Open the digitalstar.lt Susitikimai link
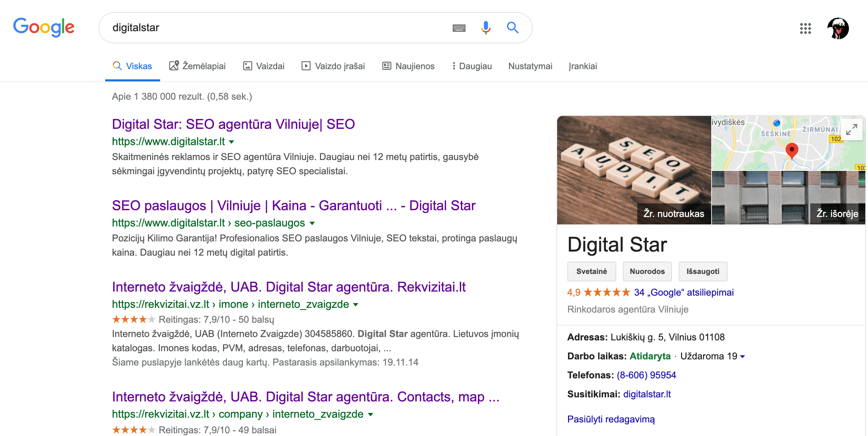Image resolution: width=868 pixels, height=436 pixels. (647, 394)
